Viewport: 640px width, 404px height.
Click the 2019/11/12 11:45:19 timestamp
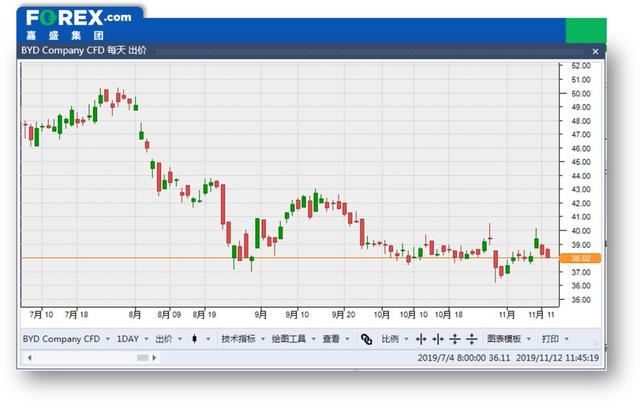click(557, 358)
